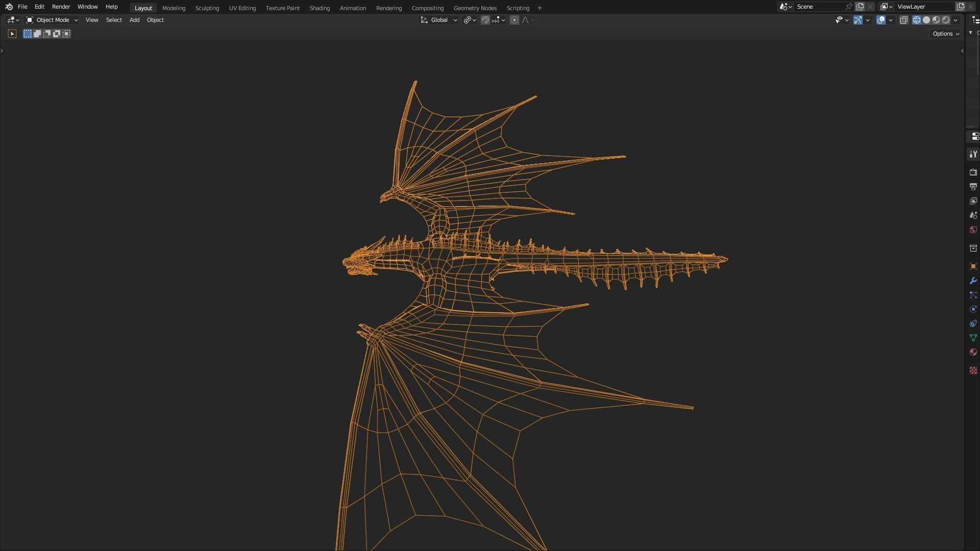The width and height of the screenshot is (980, 551).
Task: Open the Render properties tab
Action: coord(973,172)
